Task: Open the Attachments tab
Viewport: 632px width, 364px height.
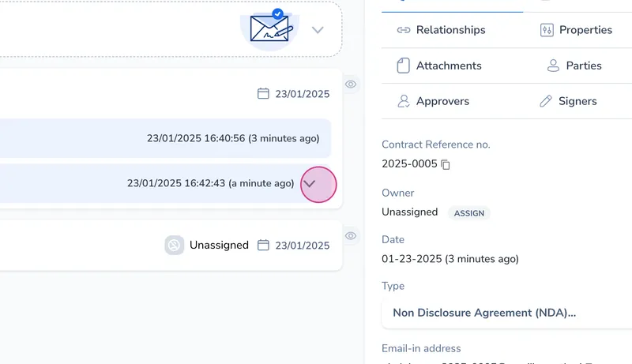Action: tap(439, 66)
